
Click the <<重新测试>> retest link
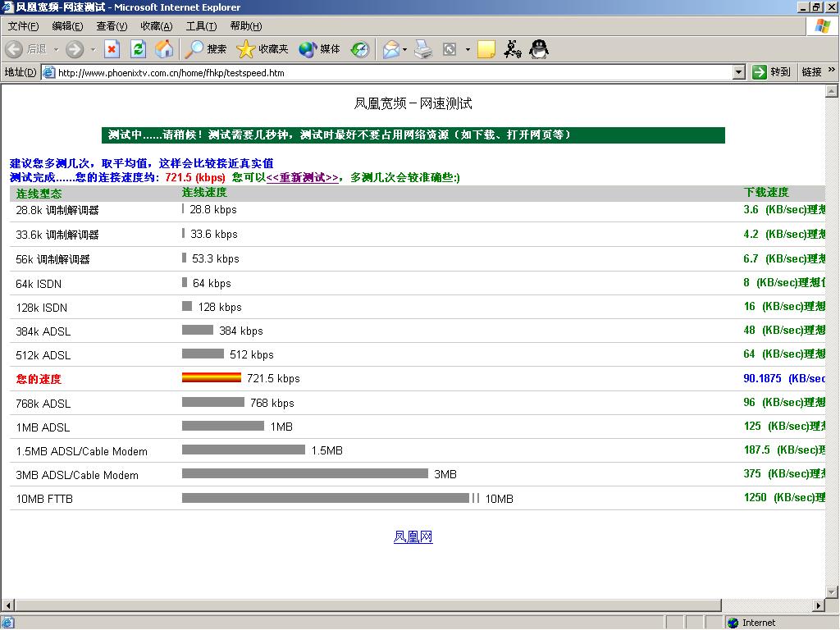[x=303, y=178]
